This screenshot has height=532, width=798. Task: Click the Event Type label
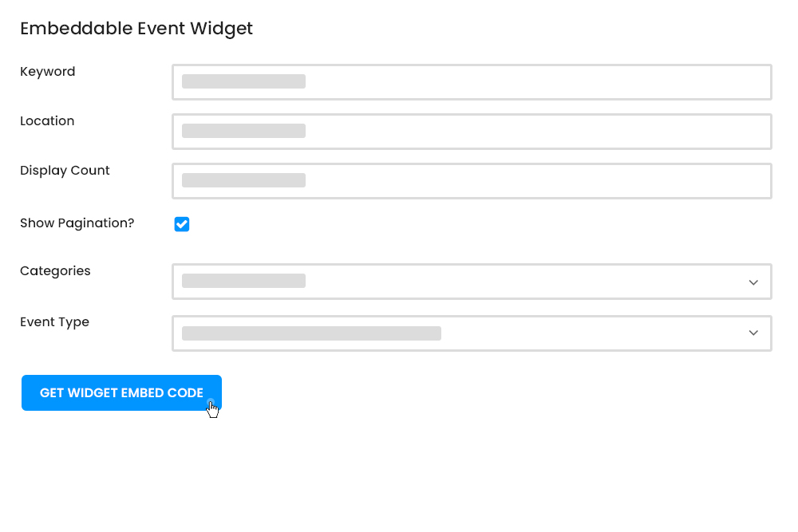54,322
